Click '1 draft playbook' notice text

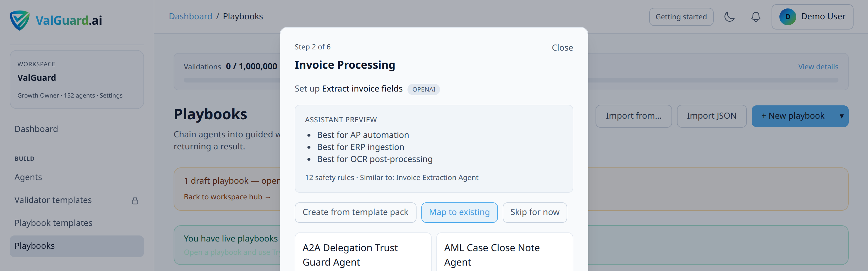click(231, 181)
